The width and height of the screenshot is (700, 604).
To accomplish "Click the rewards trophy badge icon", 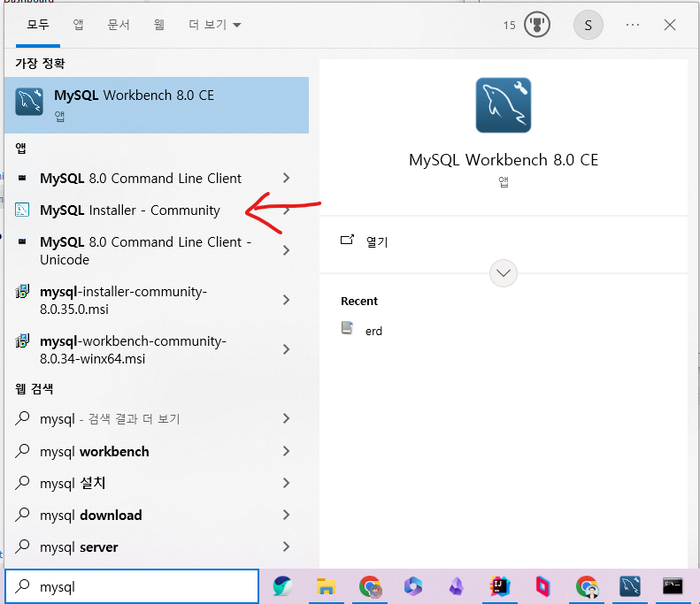I will click(x=536, y=25).
